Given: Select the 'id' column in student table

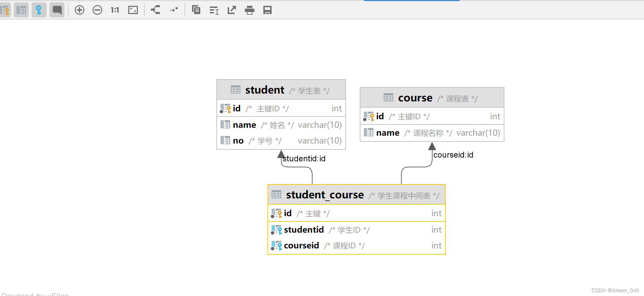Looking at the screenshot, I should pyautogui.click(x=281, y=109).
